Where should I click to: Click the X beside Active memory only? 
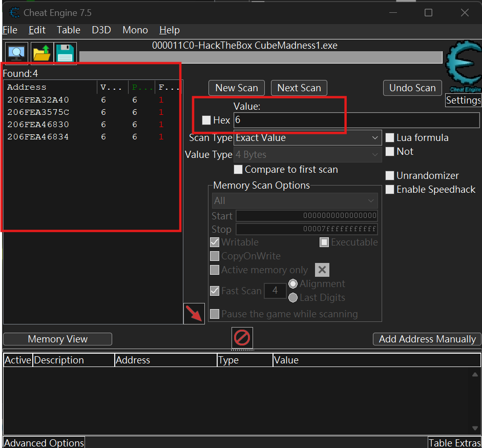[322, 270]
